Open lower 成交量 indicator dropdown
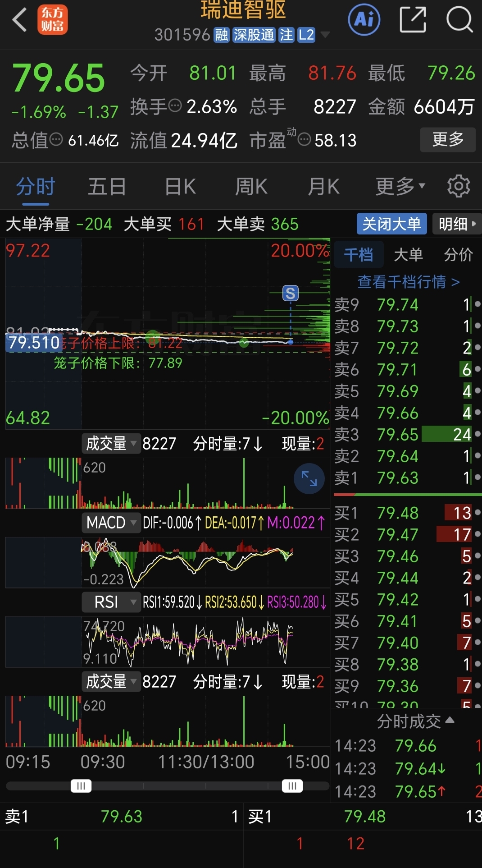482x868 pixels. coord(111,681)
